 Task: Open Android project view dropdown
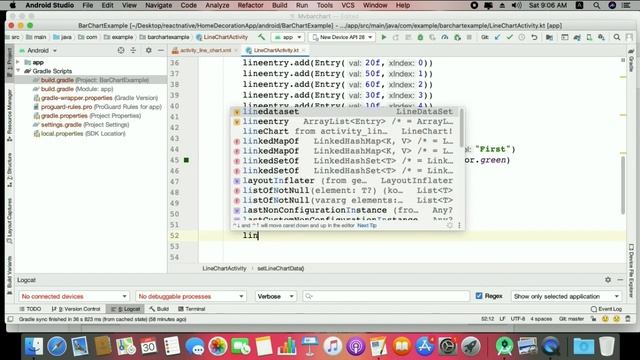[38, 50]
